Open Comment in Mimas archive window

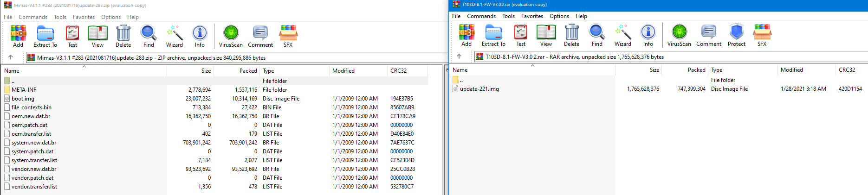tap(260, 36)
